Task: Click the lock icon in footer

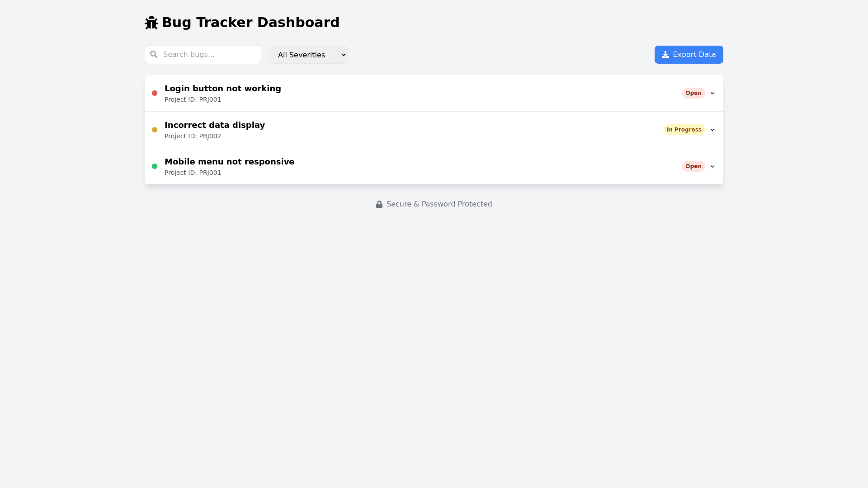Action: [x=379, y=204]
